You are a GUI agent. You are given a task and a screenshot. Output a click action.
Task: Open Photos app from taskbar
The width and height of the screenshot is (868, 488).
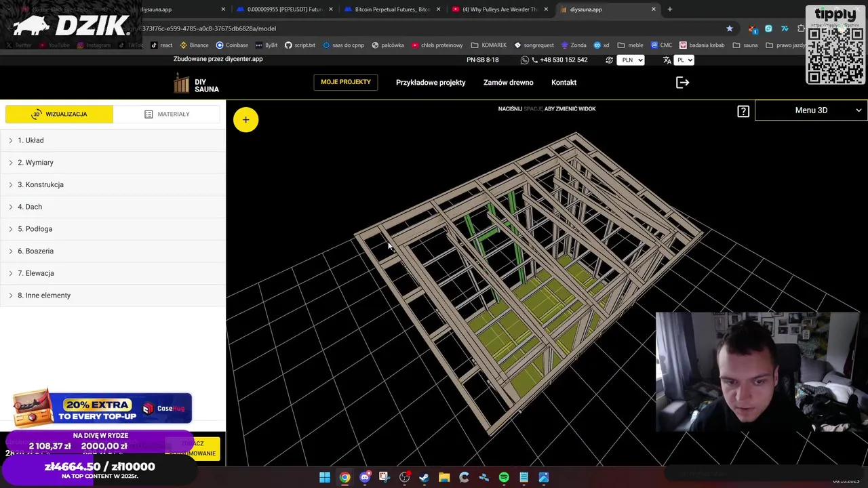(x=544, y=477)
